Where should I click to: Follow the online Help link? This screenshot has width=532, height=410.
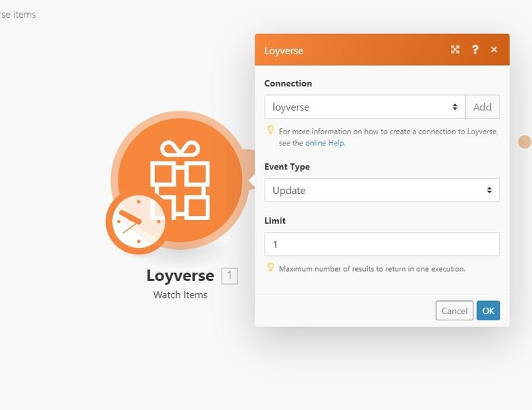(x=325, y=143)
